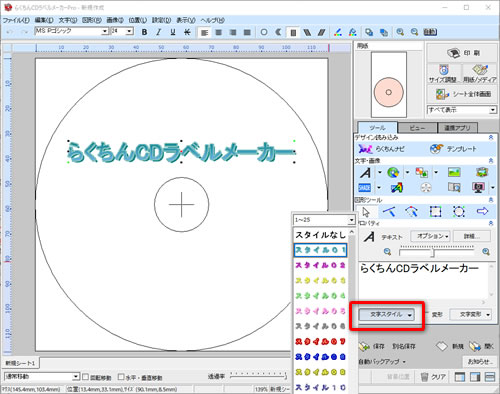Collapse the デザイン読み込み section
The image size is (500, 394).
pos(491,137)
